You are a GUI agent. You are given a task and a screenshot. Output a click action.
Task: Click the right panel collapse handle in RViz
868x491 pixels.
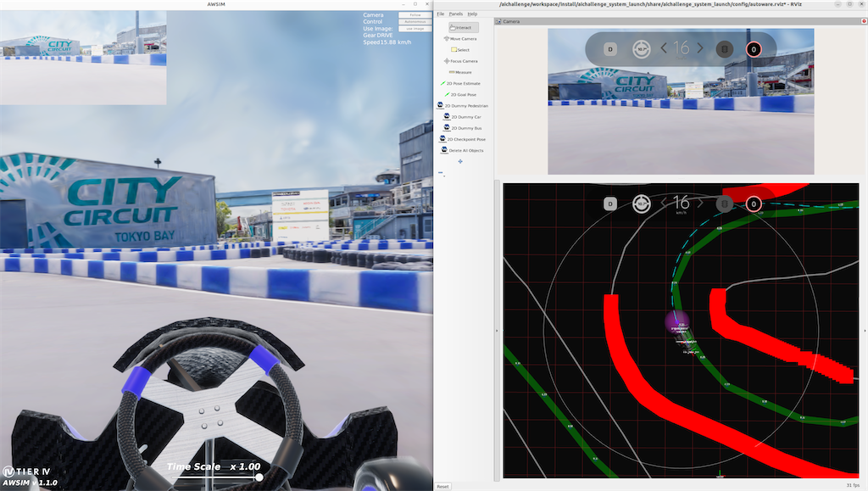coord(865,331)
